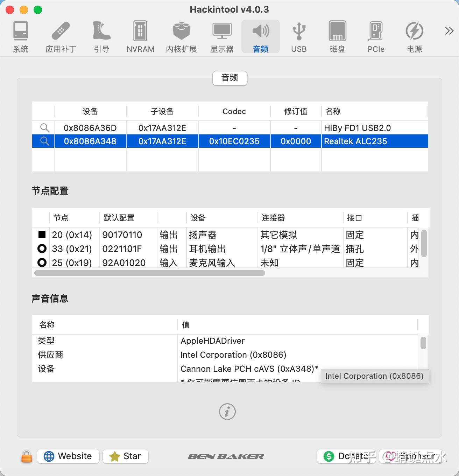This screenshot has width=459, height=476.
Task: Select node 20 (0x14) square indicator
Action: tap(42, 234)
